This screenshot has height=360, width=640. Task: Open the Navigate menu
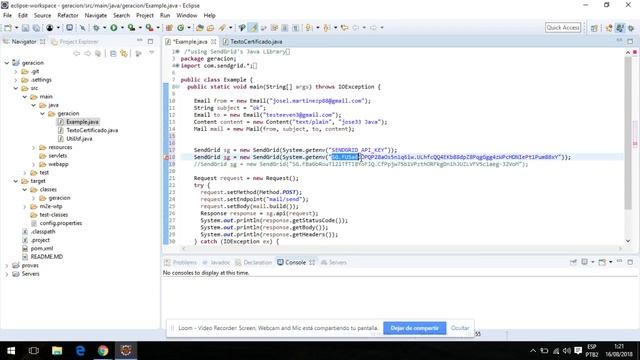(96, 16)
